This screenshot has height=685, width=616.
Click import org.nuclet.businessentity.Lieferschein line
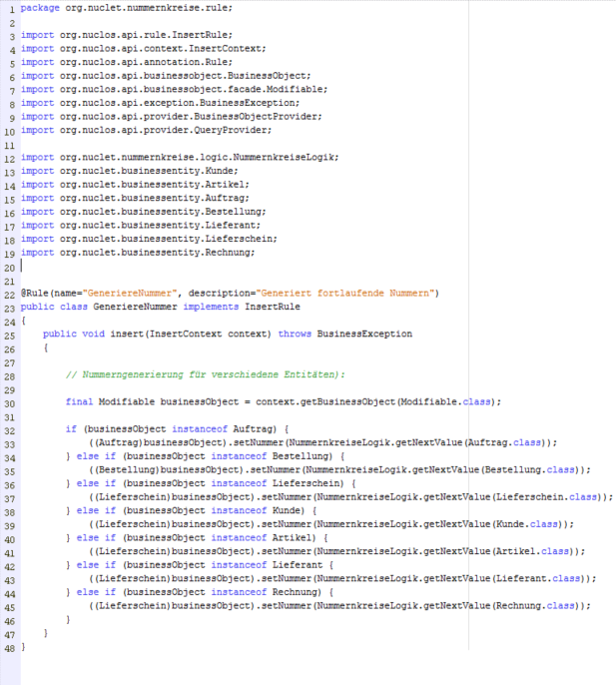click(149, 239)
